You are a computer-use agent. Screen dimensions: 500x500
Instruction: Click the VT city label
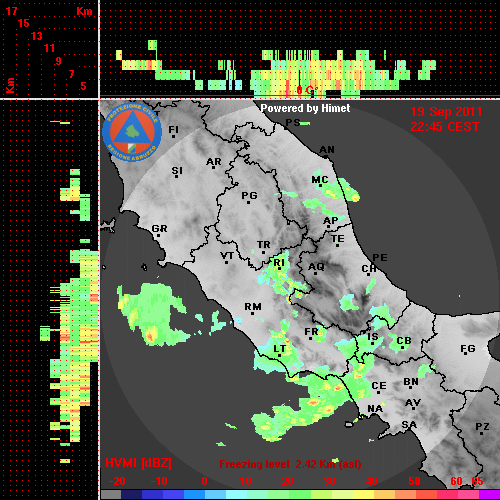(227, 256)
